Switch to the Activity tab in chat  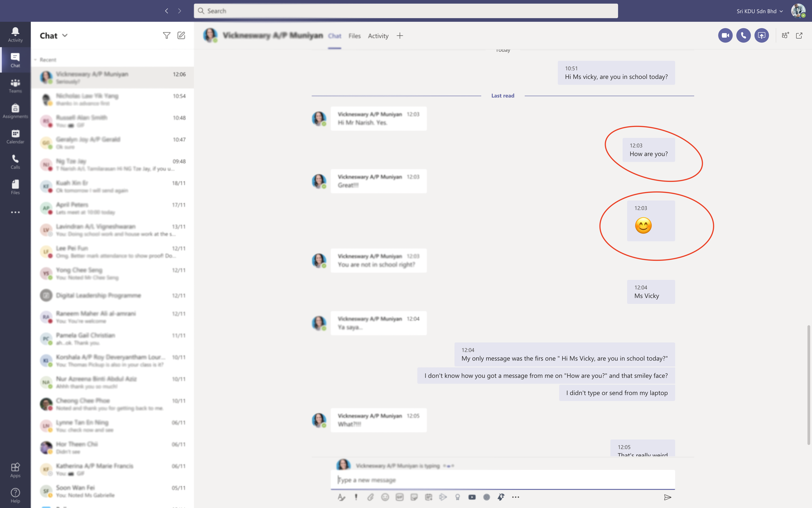[x=378, y=36]
